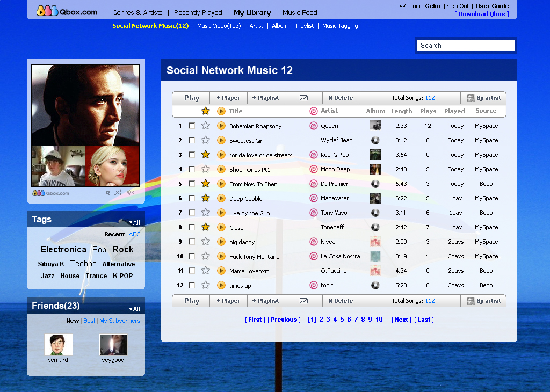The image size is (550, 392).
Task: Click the top envelope mail icon in toolbar
Action: (x=304, y=98)
